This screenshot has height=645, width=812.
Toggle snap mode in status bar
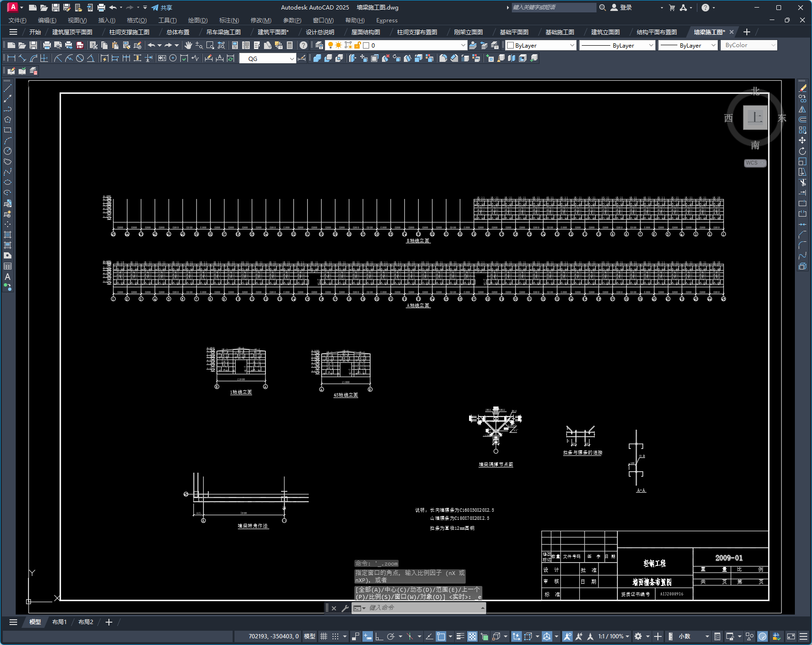coord(335,636)
